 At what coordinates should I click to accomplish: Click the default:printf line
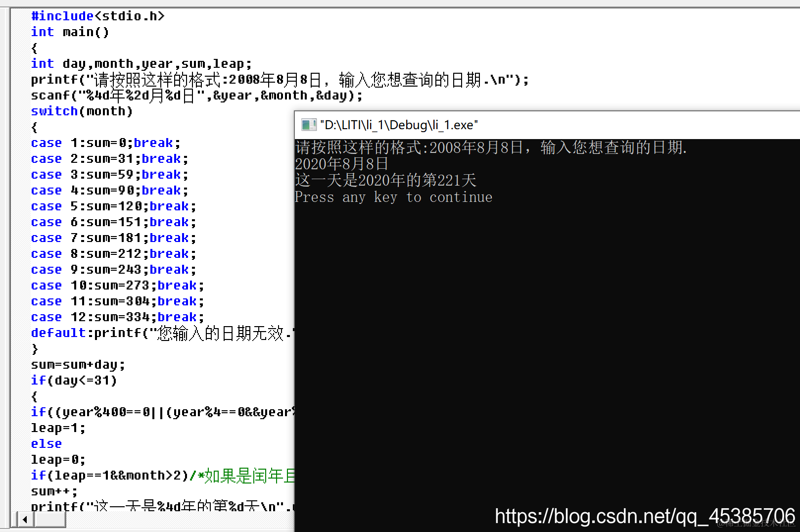click(162, 333)
